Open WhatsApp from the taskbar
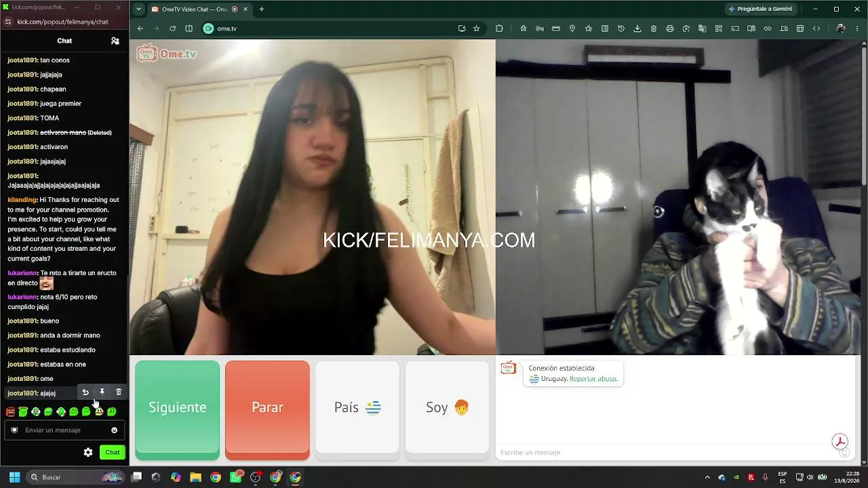Screen dimensions: 868x488 (x=235, y=477)
